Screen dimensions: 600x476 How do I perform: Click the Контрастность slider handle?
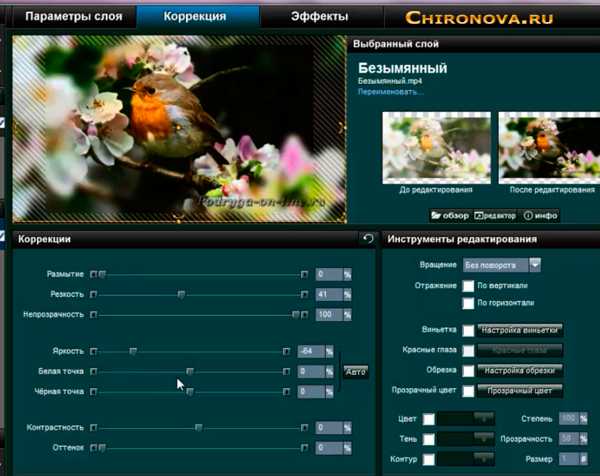point(198,427)
